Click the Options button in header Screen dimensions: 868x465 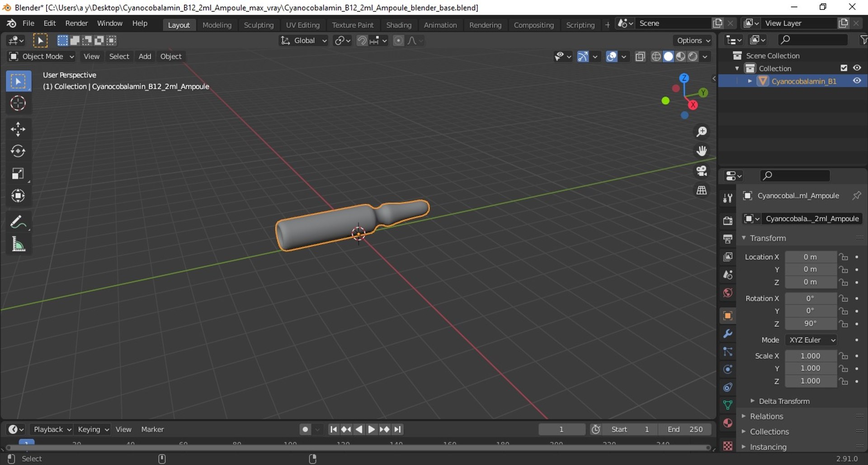[x=693, y=40]
